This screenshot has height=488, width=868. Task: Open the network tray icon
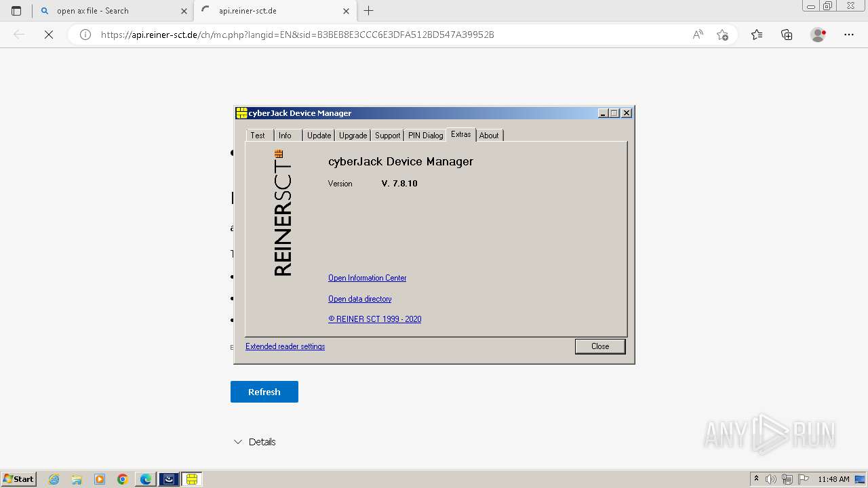coord(787,479)
